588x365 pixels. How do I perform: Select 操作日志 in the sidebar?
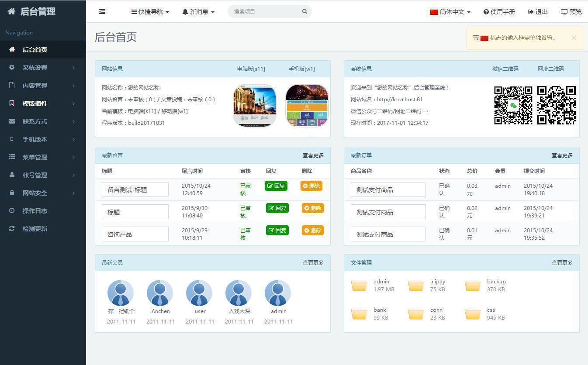click(x=35, y=211)
